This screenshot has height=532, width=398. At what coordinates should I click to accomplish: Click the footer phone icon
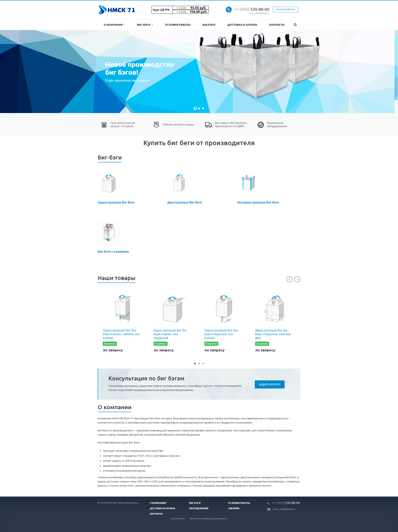[x=268, y=503]
